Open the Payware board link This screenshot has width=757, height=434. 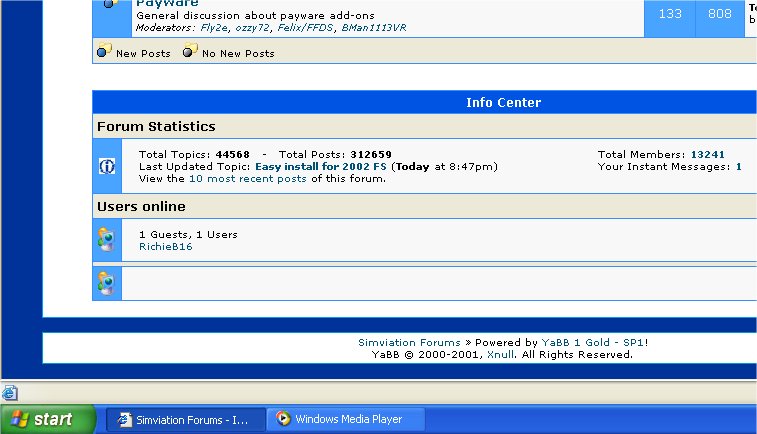coord(167,3)
